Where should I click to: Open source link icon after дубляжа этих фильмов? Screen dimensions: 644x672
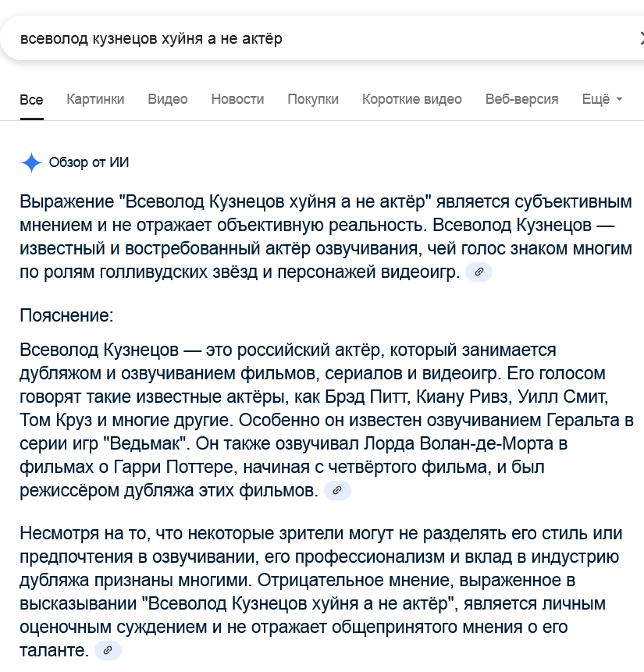point(337,490)
